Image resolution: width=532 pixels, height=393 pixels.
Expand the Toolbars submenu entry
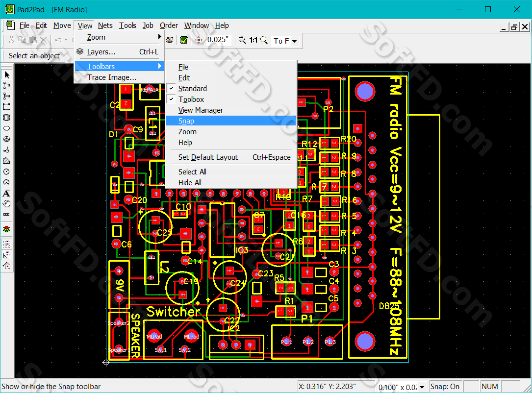(x=119, y=66)
